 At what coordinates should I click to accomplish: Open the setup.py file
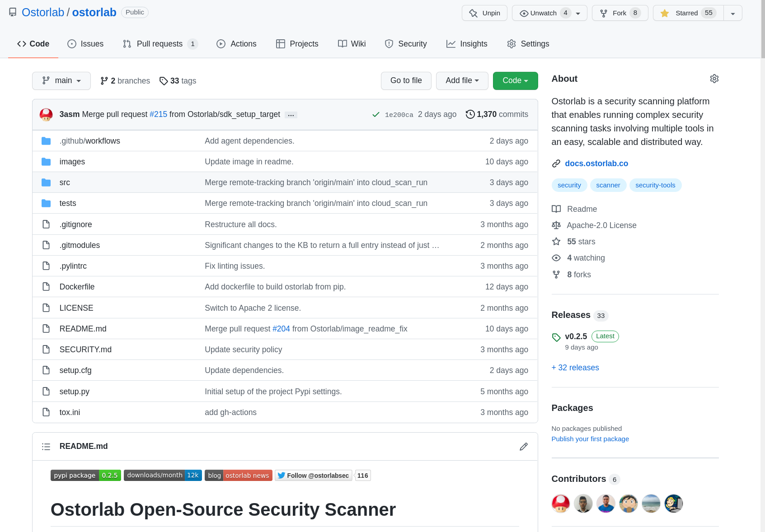tap(75, 392)
